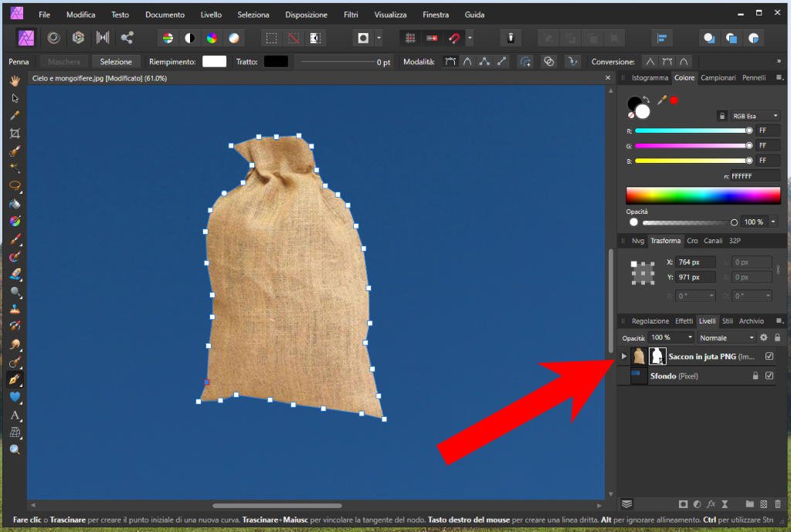Switch to the Tone Mapping persona

[103, 38]
